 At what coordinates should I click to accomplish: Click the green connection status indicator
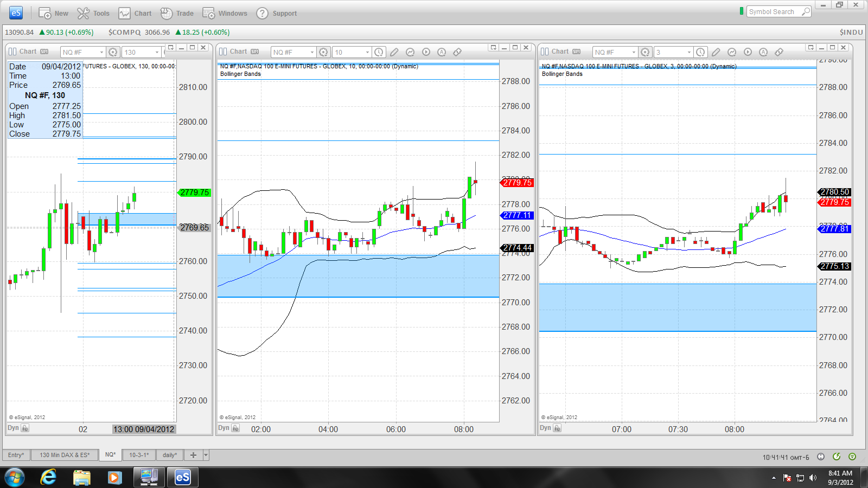tap(741, 11)
